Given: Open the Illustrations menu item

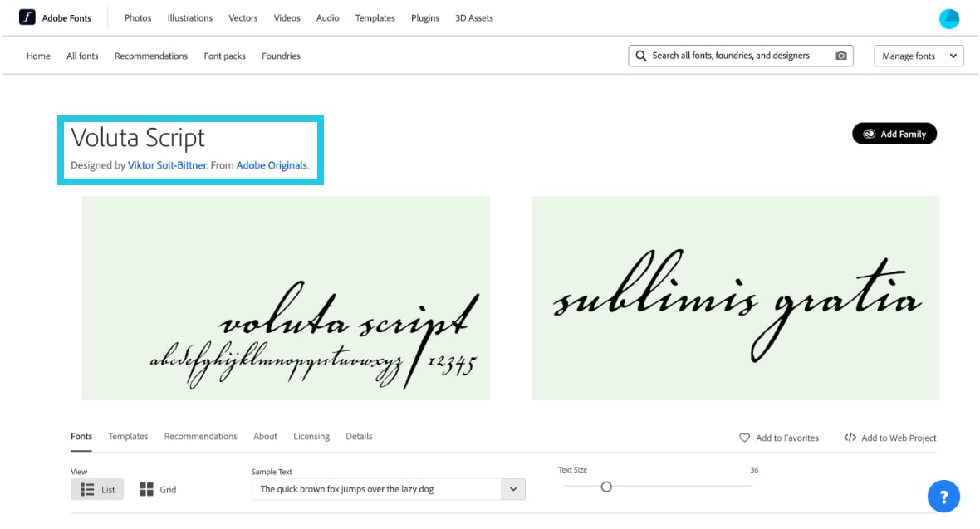Looking at the screenshot, I should click(190, 18).
